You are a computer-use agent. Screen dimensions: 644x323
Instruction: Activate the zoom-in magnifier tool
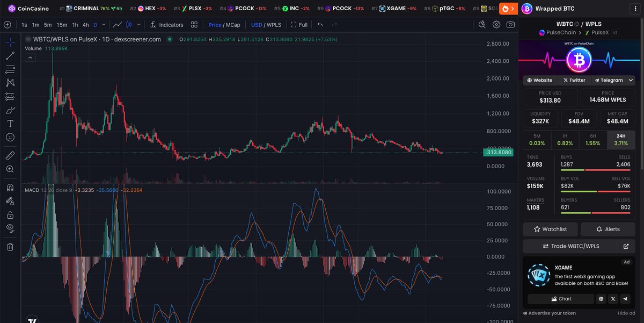point(10,169)
